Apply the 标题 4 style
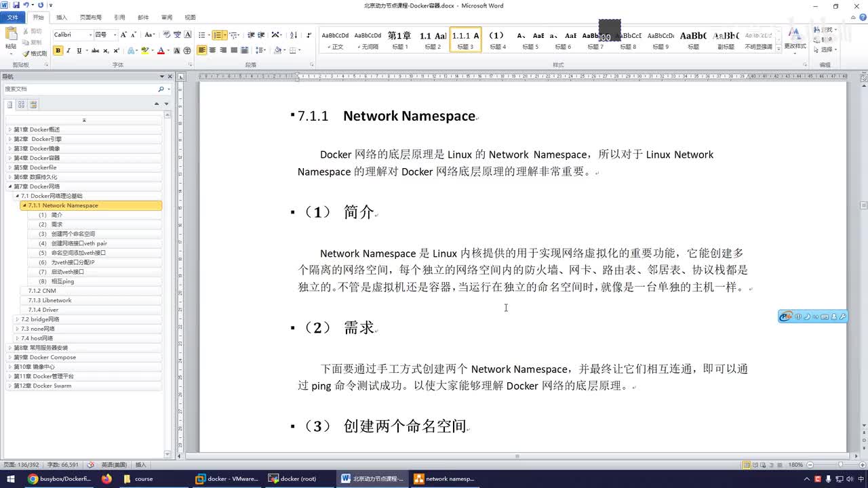This screenshot has width=868, height=488. tap(498, 40)
